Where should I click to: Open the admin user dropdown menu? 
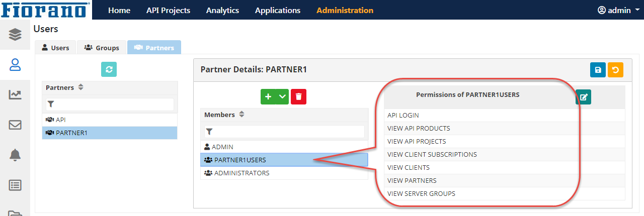(618, 10)
